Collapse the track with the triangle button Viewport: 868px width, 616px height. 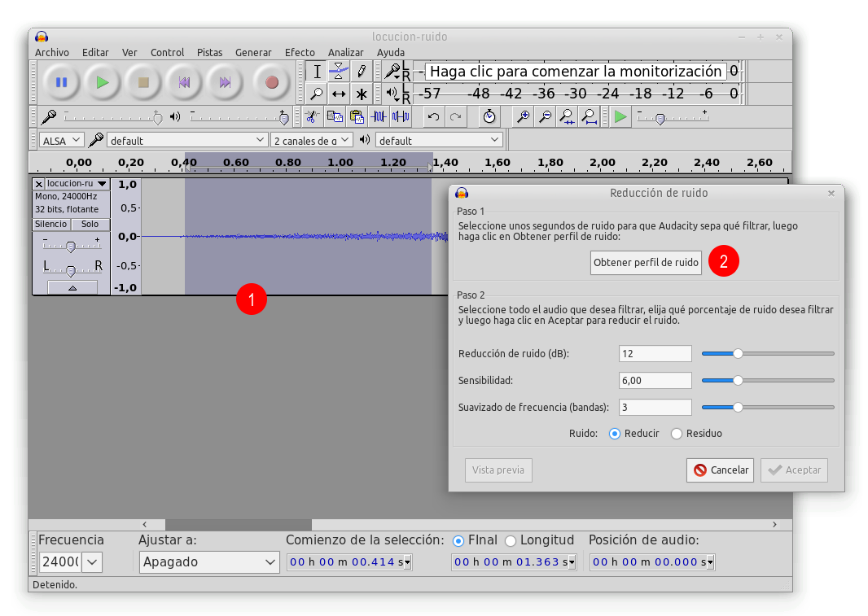pos(72,288)
